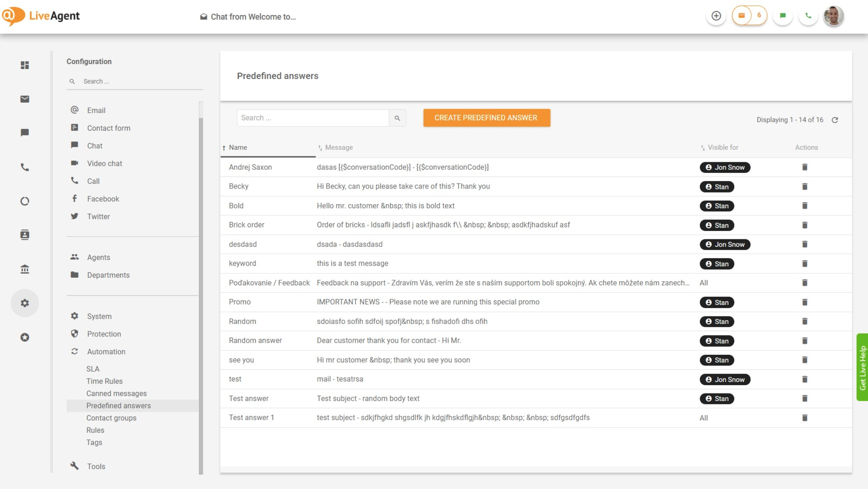Viewport: 868px width, 489px height.
Task: Delete the Becky predefined answer via trash icon
Action: [x=805, y=186]
